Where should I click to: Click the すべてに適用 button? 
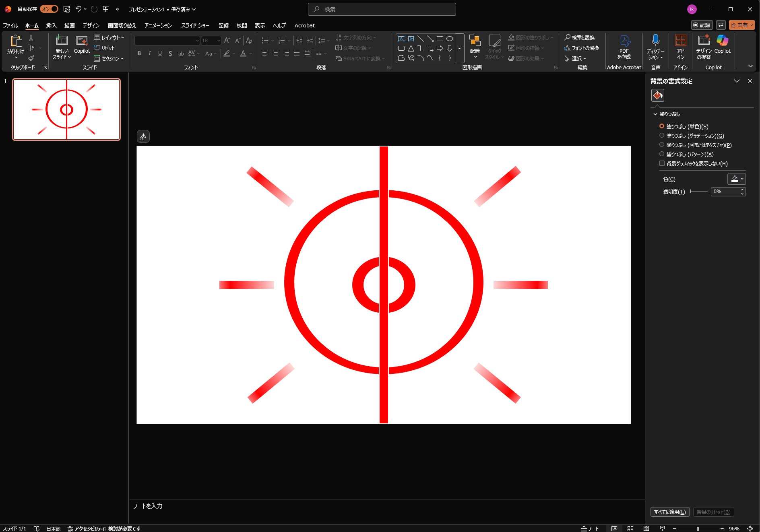669,512
